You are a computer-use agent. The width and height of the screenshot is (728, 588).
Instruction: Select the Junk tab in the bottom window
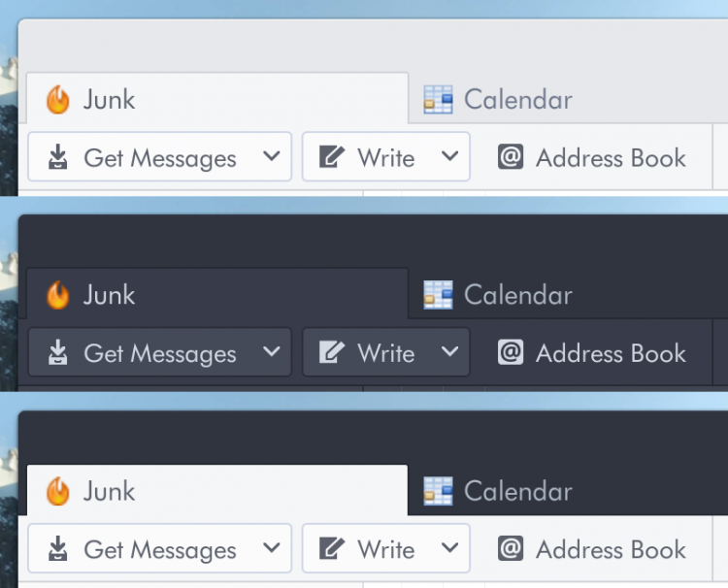pyautogui.click(x=217, y=490)
